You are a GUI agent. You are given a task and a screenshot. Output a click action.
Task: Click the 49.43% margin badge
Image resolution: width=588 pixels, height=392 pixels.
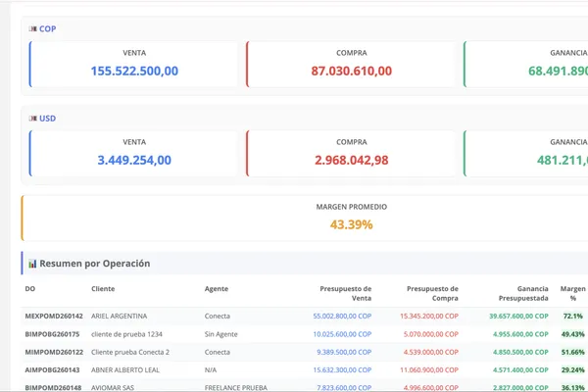click(x=573, y=334)
